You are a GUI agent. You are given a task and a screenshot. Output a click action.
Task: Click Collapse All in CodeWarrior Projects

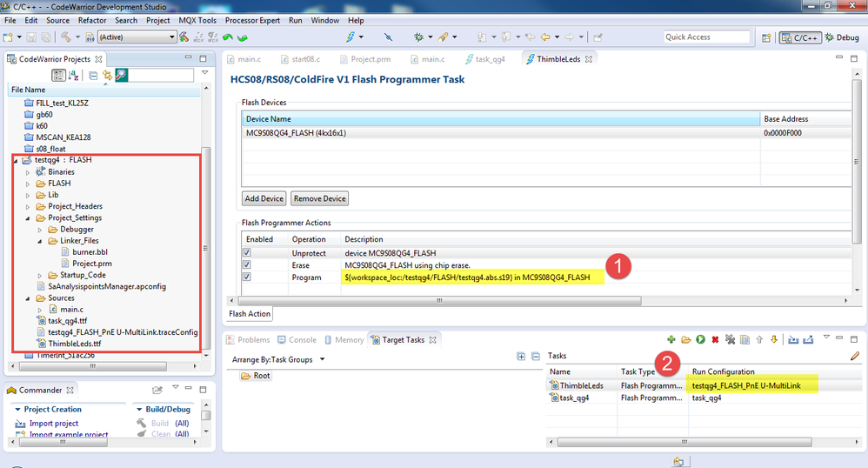(x=93, y=76)
